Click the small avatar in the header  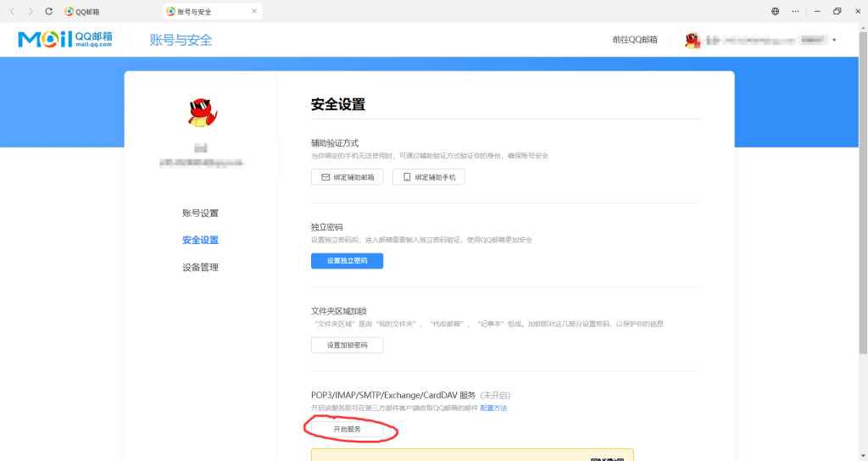point(692,40)
